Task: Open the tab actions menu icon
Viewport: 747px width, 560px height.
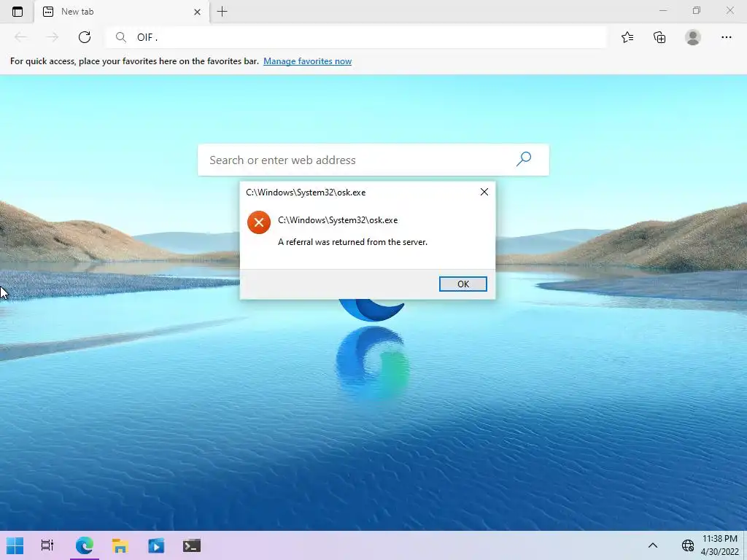Action: click(x=18, y=12)
